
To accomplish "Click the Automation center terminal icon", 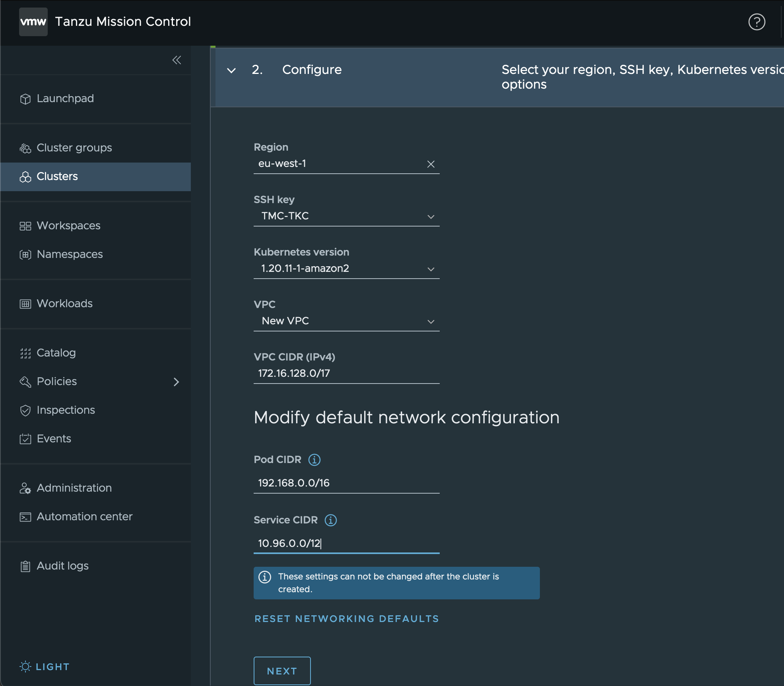I will click(x=25, y=517).
